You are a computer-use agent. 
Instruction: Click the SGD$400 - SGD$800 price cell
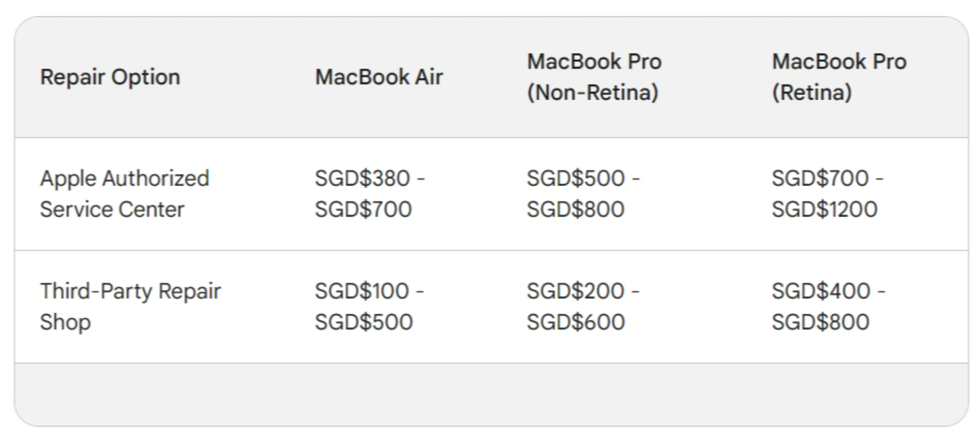(x=828, y=307)
